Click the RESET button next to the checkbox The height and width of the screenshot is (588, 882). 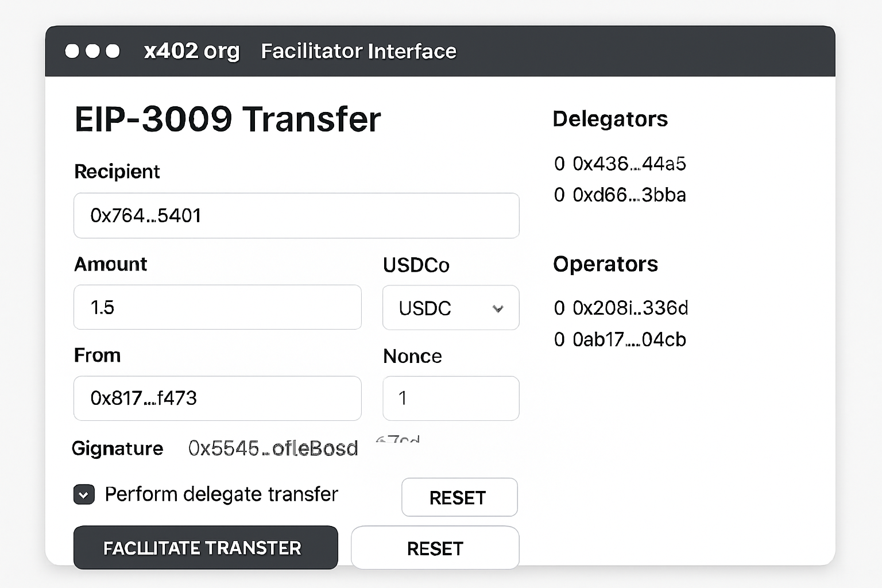click(459, 497)
